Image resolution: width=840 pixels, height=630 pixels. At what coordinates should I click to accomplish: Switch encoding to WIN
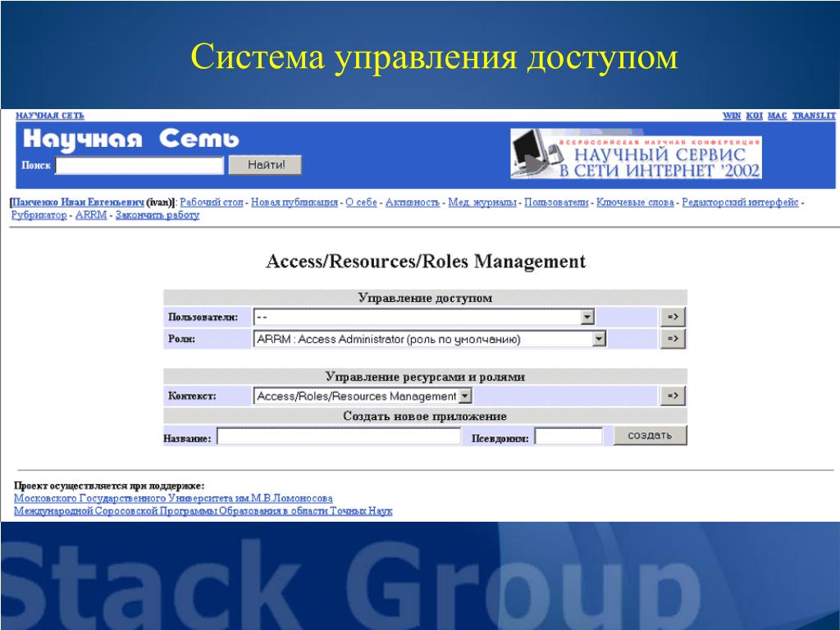tap(731, 116)
